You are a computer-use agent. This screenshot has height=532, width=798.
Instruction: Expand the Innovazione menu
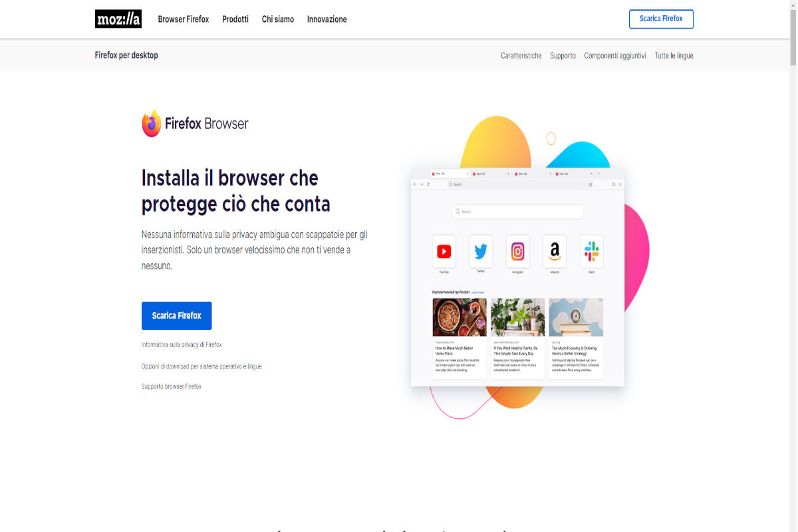(x=327, y=19)
